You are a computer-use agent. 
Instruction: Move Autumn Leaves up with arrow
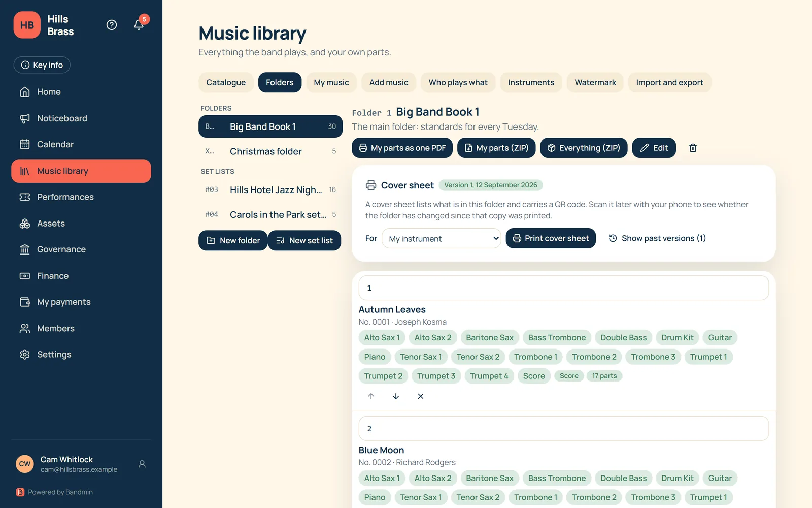click(371, 396)
